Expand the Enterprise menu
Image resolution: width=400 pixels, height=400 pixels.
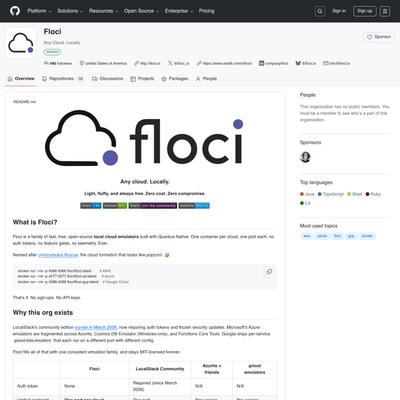[179, 11]
